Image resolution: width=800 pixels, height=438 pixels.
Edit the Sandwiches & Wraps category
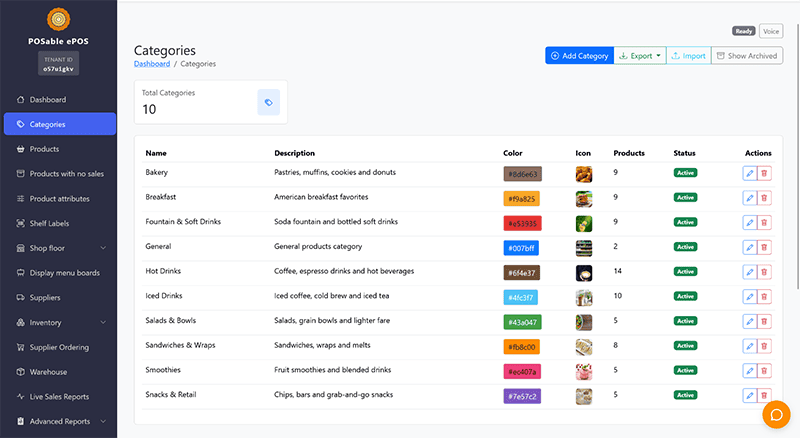[x=749, y=346]
